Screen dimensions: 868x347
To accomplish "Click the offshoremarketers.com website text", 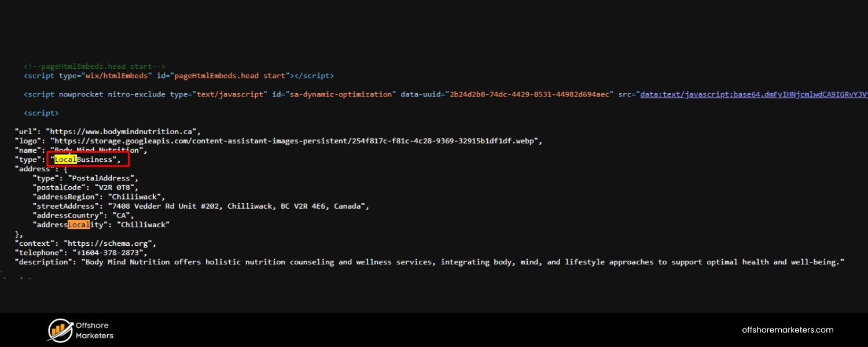I will pyautogui.click(x=788, y=330).
